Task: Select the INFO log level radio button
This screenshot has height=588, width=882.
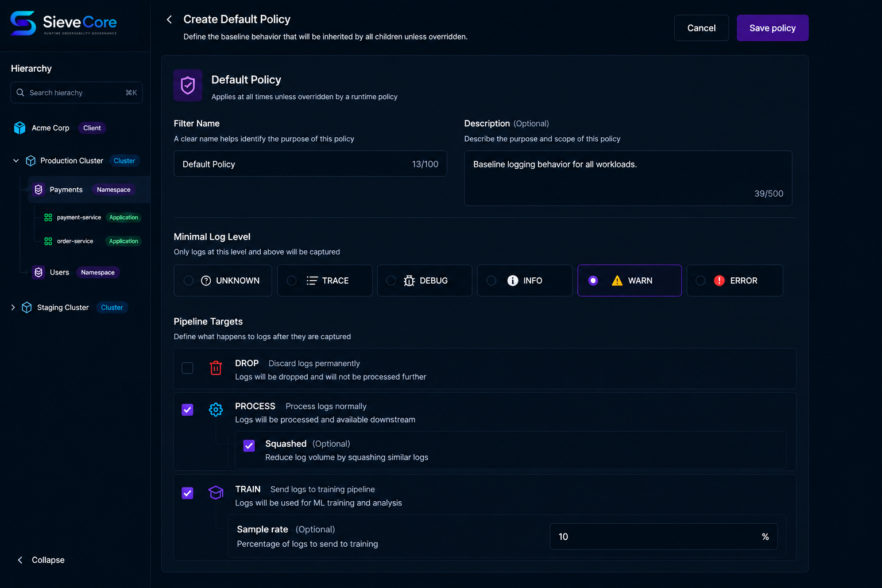Action: coord(492,281)
